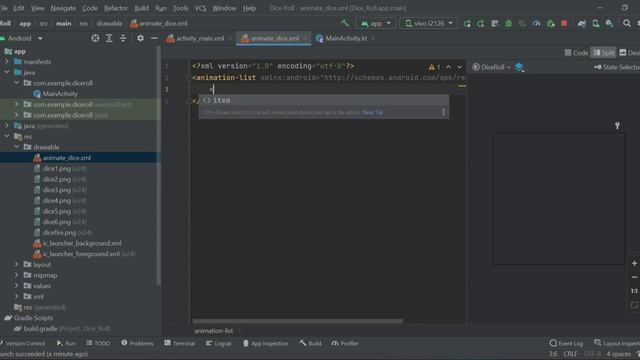Open the Profiler tool window
The image size is (640, 360).
(x=345, y=343)
